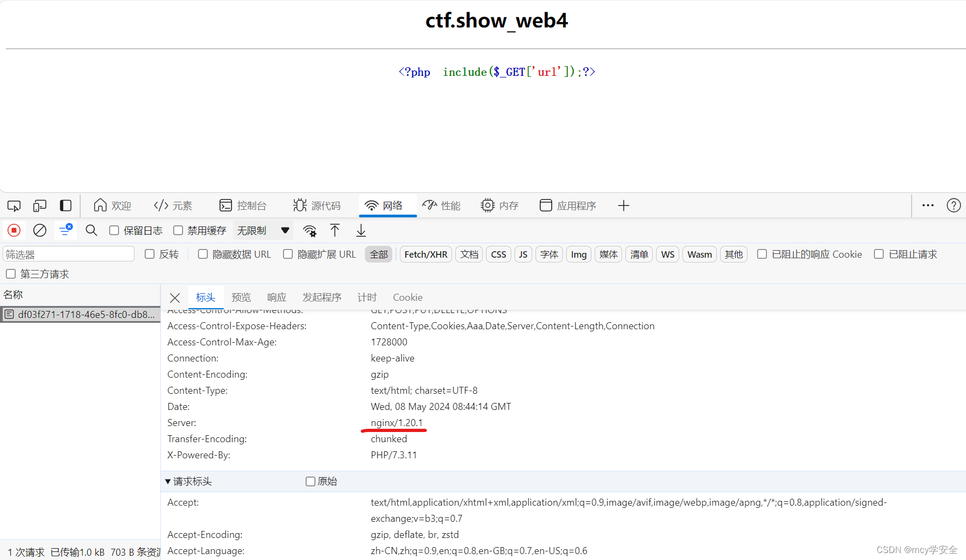Activate the inspect element picker icon

pos(13,205)
